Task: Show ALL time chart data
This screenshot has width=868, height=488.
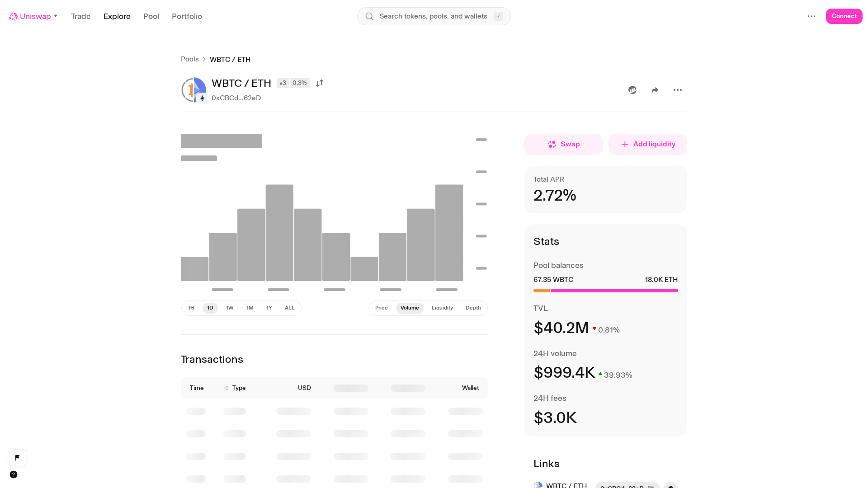Action: pyautogui.click(x=290, y=308)
